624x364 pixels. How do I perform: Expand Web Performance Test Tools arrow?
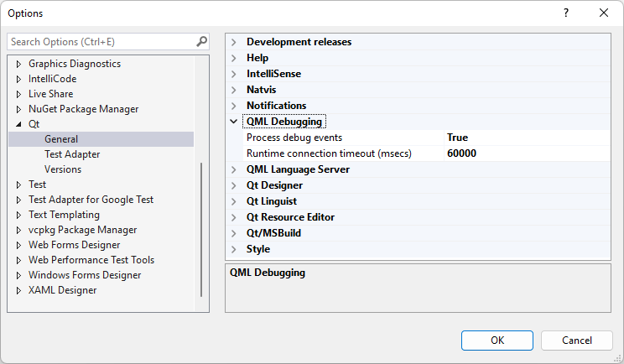(x=18, y=260)
